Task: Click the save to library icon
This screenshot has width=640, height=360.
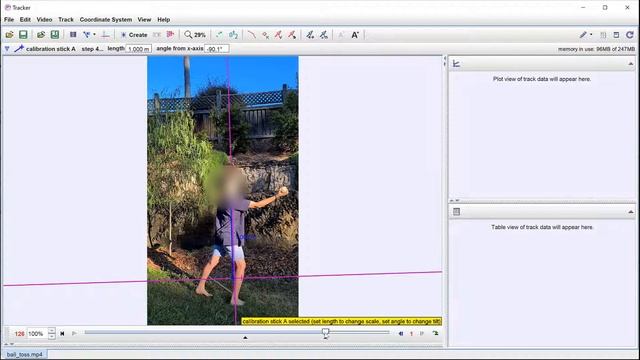Action: (x=55, y=35)
